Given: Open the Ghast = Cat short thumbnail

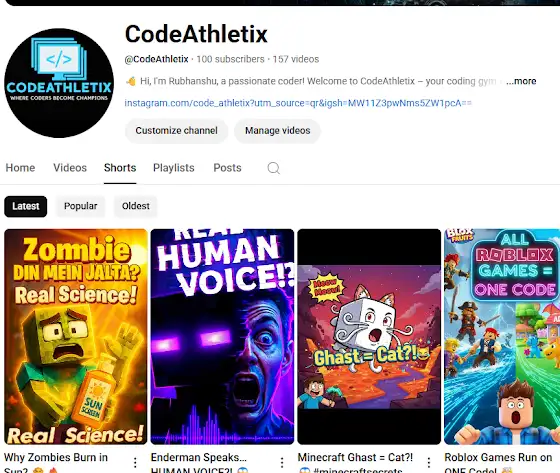Looking at the screenshot, I should click(369, 337).
